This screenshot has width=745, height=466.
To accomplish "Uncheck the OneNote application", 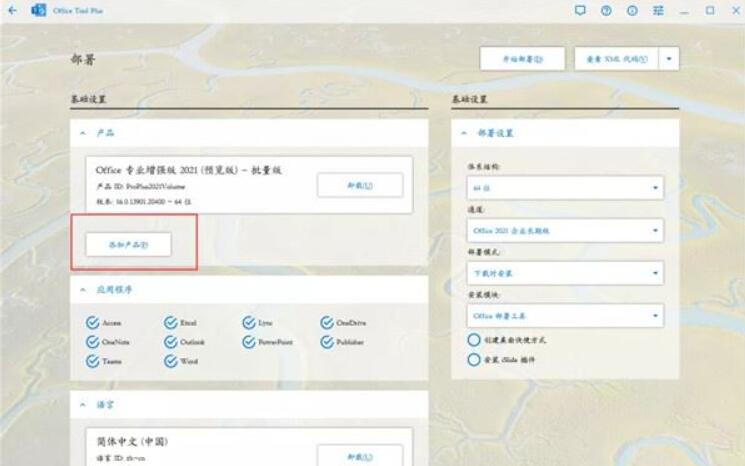I will (x=92, y=342).
